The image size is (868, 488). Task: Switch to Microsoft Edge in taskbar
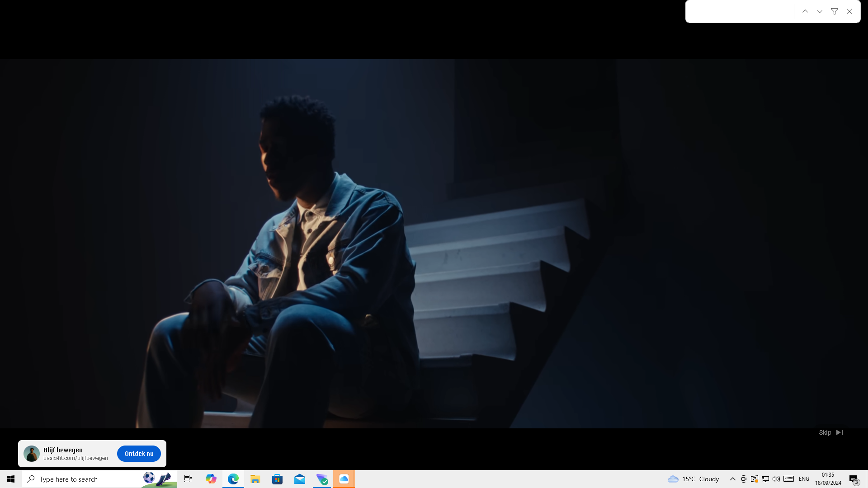coord(233,479)
